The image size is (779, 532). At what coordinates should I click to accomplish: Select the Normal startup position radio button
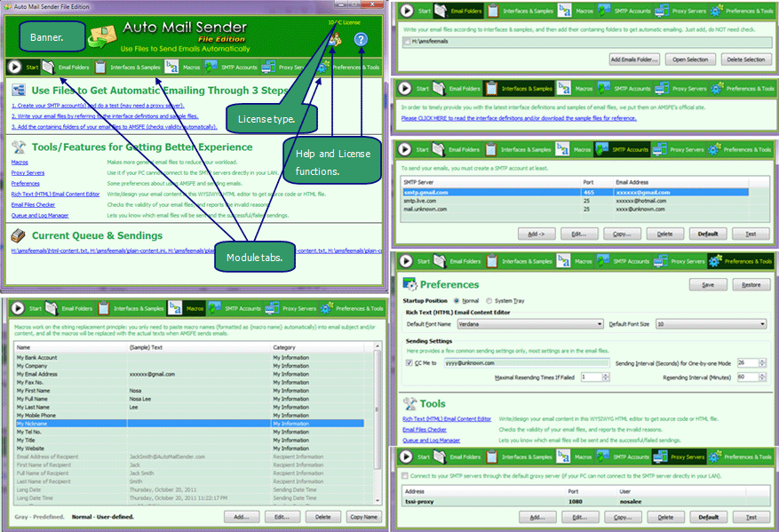[456, 300]
